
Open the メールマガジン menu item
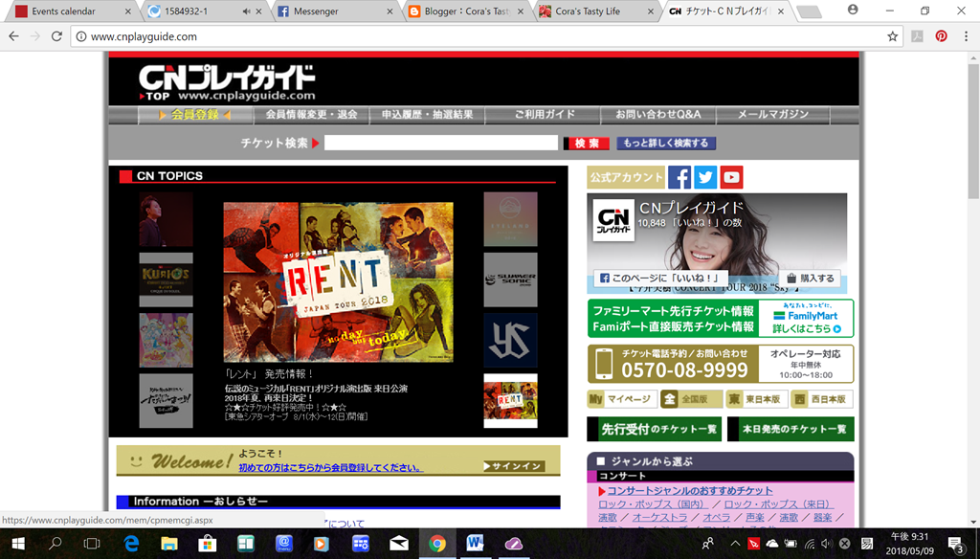click(773, 115)
